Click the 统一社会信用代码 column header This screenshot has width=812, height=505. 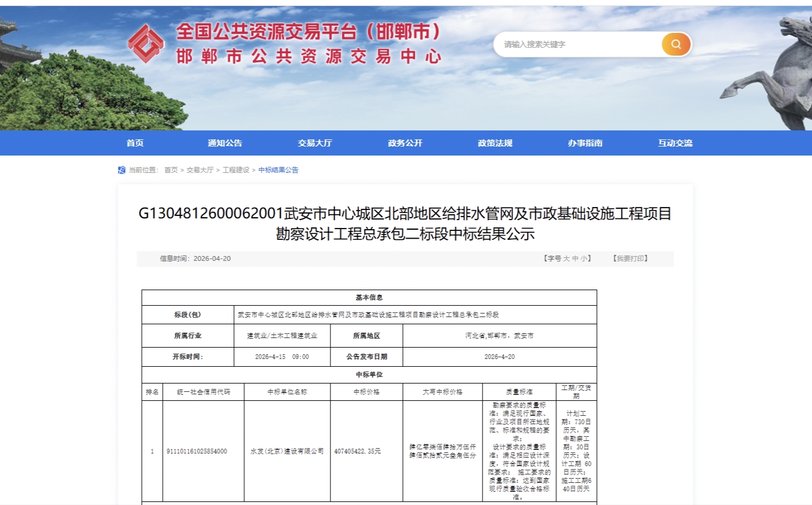coord(203,392)
